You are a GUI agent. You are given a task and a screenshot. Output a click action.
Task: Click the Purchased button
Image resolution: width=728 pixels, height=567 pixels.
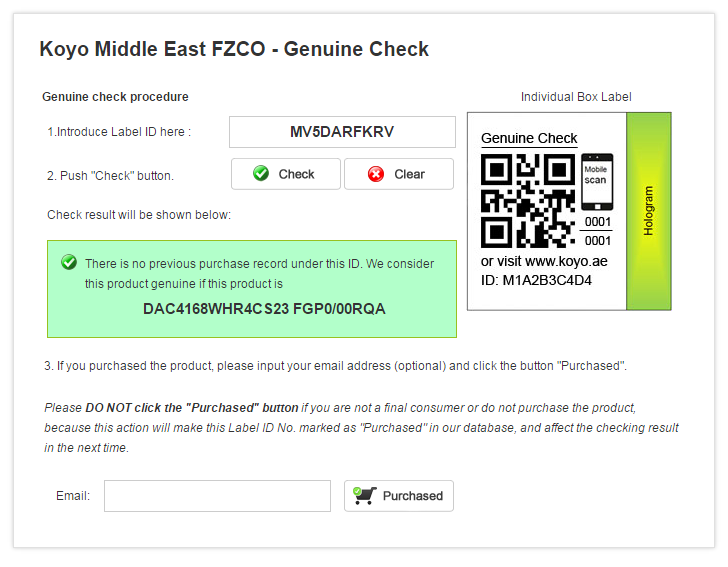pyautogui.click(x=399, y=496)
